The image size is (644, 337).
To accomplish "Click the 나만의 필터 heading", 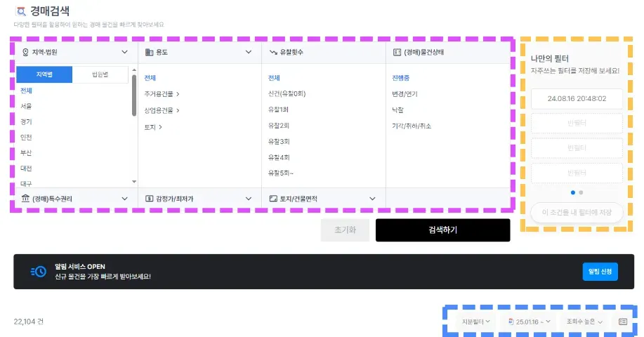I will coord(549,59).
